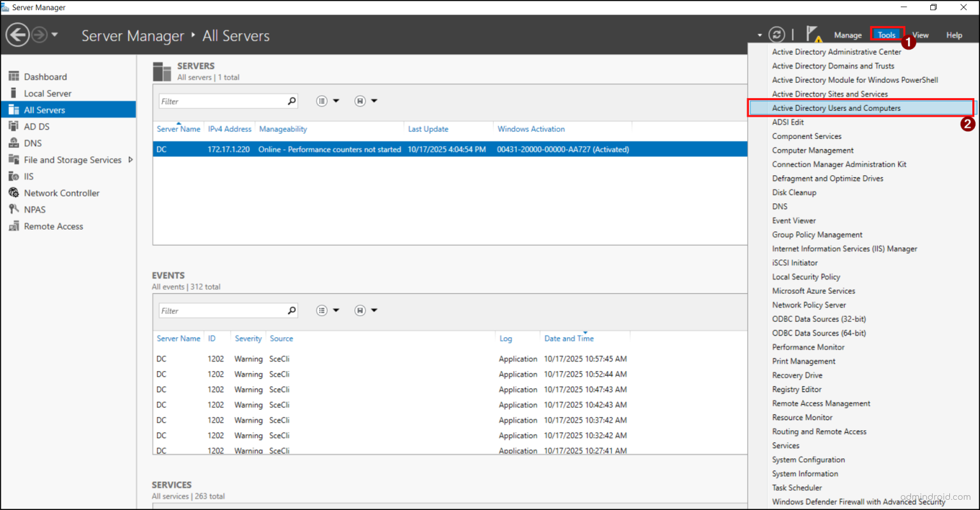This screenshot has width=980, height=510.
Task: Select Network Controller in the sidebar
Action: click(x=61, y=193)
